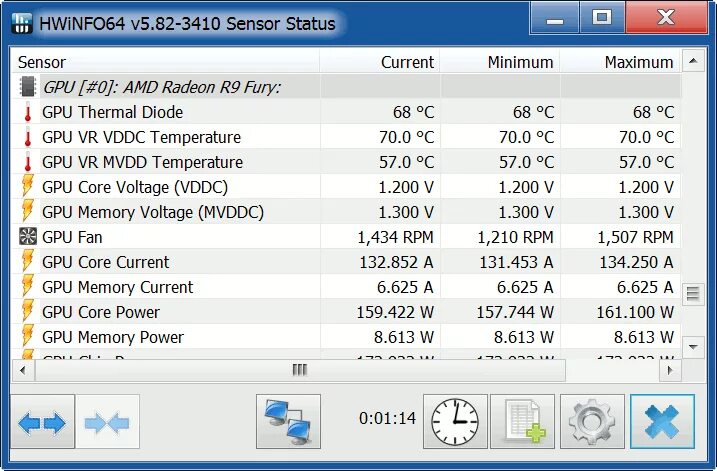Select the Sensor column header

click(165, 62)
